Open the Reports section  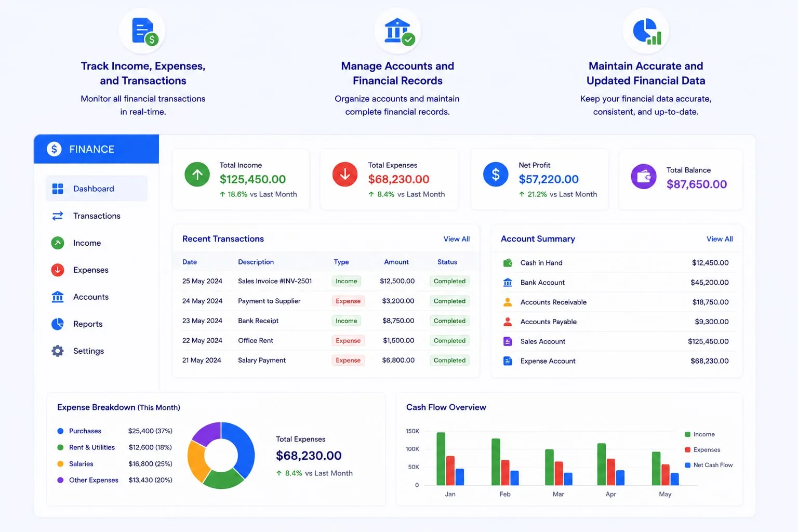[97, 324]
